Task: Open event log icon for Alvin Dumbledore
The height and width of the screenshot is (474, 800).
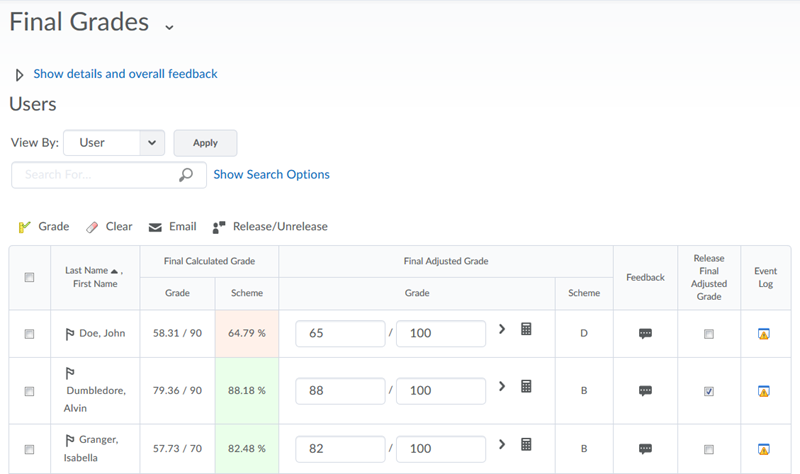Action: (x=763, y=390)
